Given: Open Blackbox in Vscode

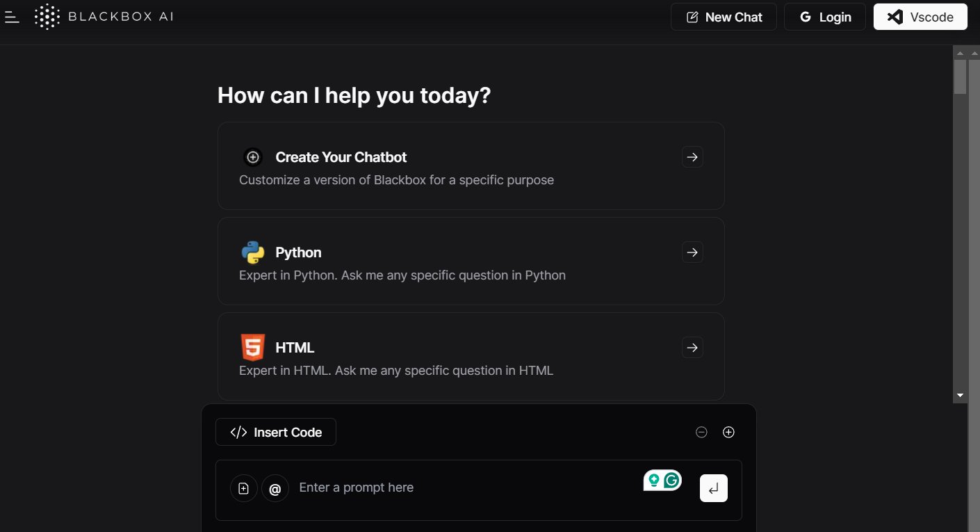Looking at the screenshot, I should tap(920, 17).
